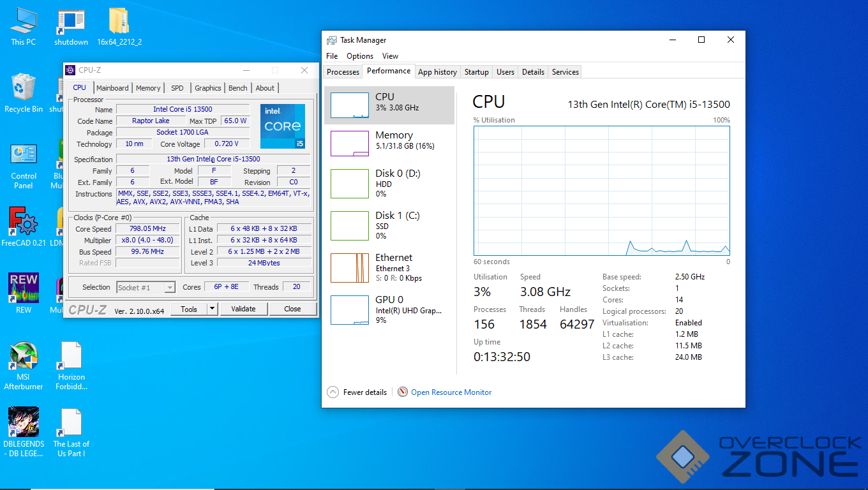
Task: Open the SPD tab in CPU-Z
Action: click(177, 88)
